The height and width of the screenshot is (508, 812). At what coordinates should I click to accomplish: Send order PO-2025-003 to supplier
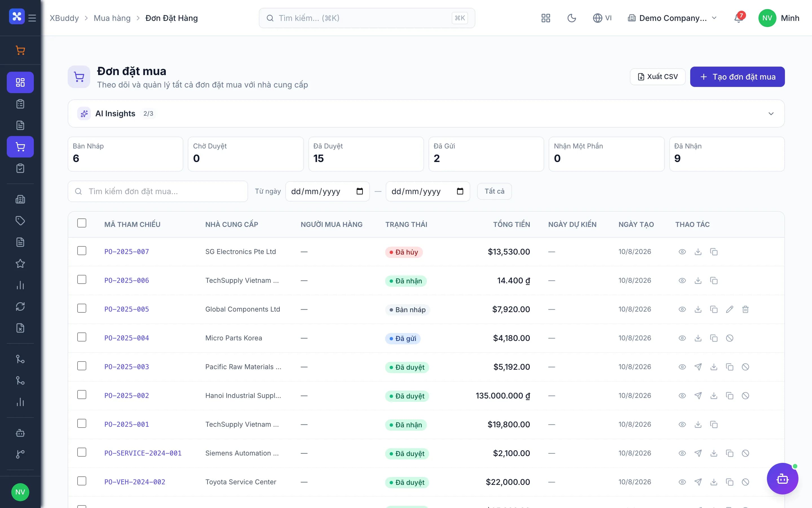coord(698,367)
